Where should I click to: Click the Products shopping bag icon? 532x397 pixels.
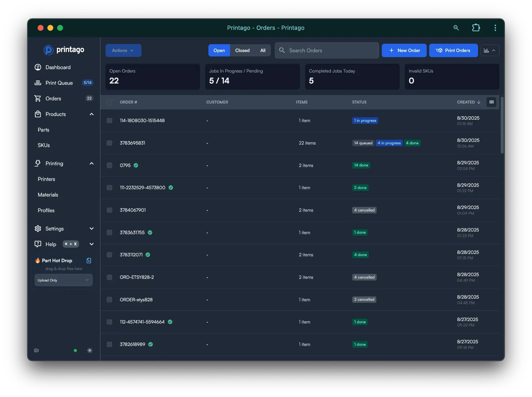(38, 114)
